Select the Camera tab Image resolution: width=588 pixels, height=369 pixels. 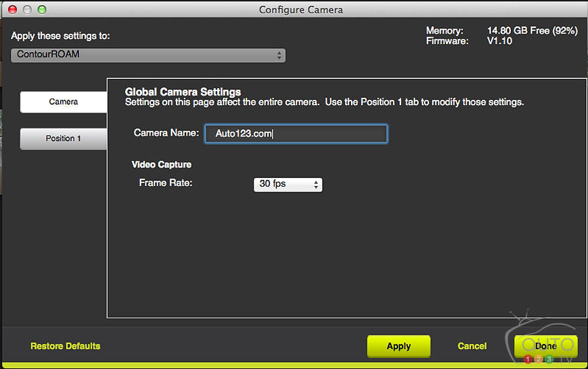click(x=64, y=102)
